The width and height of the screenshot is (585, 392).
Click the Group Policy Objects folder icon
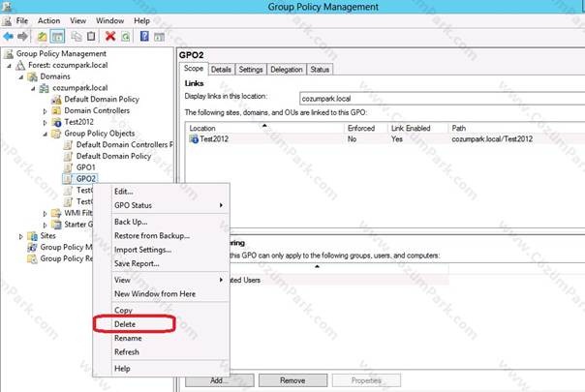56,134
